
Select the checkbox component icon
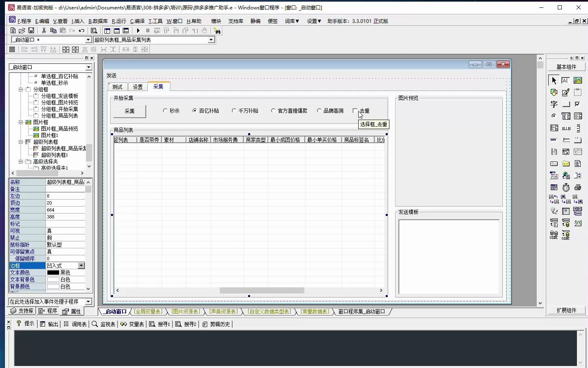click(x=578, y=104)
